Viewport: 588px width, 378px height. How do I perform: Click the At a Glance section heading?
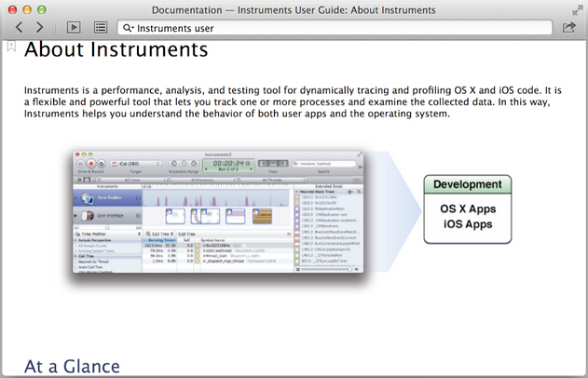click(x=72, y=366)
